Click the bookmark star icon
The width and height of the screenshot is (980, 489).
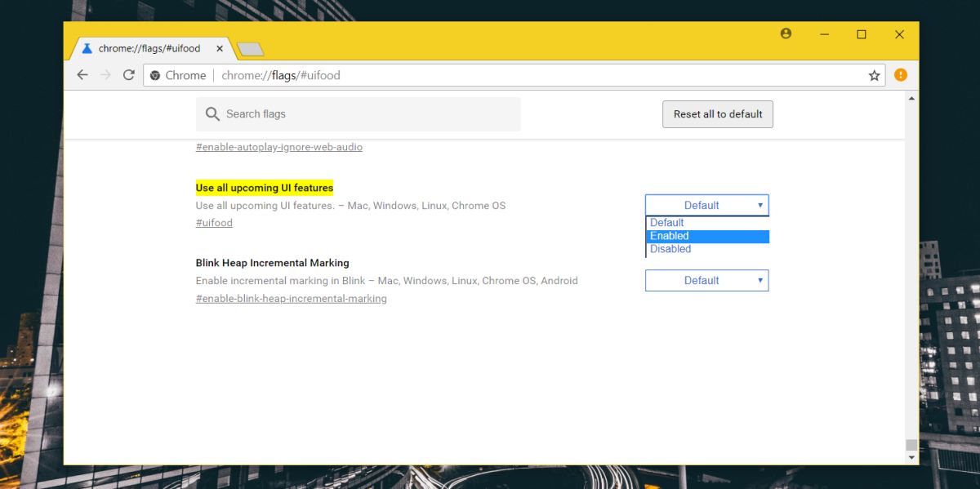pyautogui.click(x=874, y=74)
